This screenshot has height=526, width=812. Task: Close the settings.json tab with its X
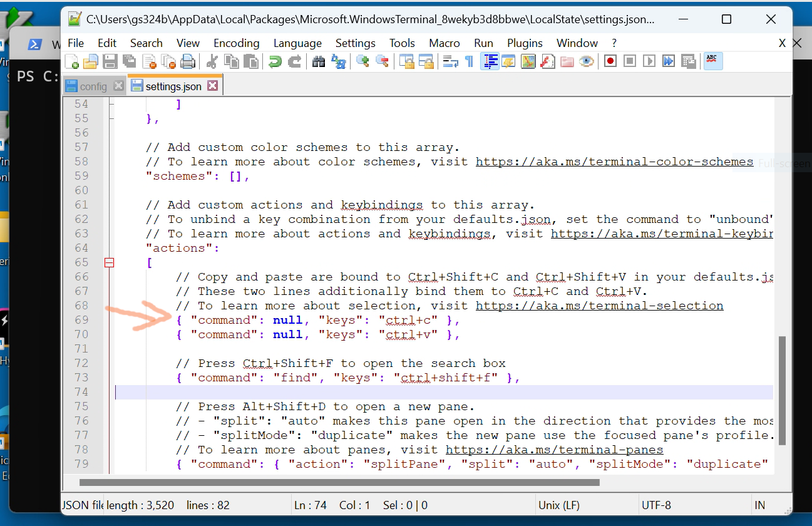[213, 86]
